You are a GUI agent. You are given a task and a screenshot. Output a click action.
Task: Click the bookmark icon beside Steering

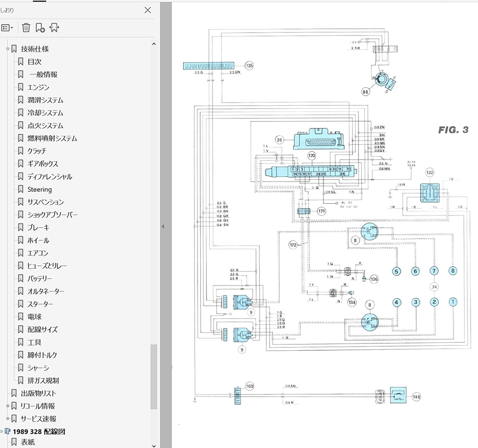pyautogui.click(x=20, y=189)
